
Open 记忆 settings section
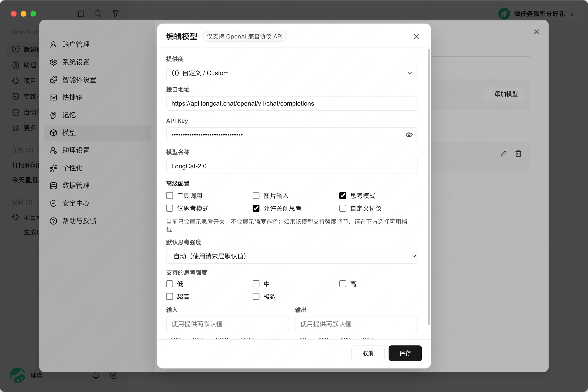pos(97,115)
